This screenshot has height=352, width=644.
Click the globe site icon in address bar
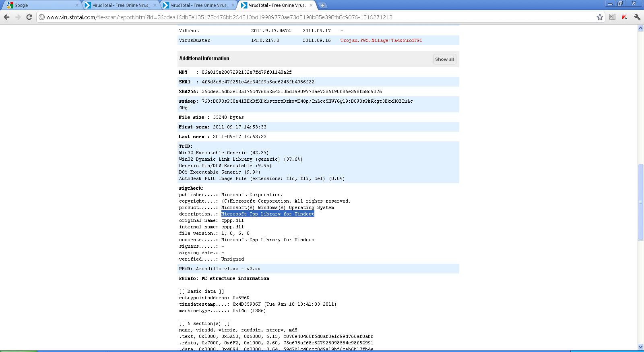click(41, 17)
